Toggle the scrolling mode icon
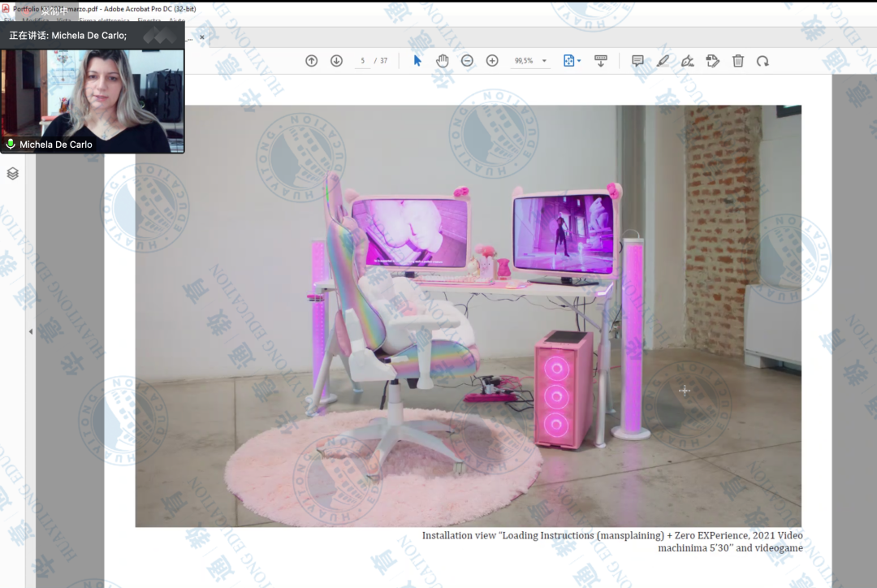Viewport: 877px width, 588px height. 601,61
